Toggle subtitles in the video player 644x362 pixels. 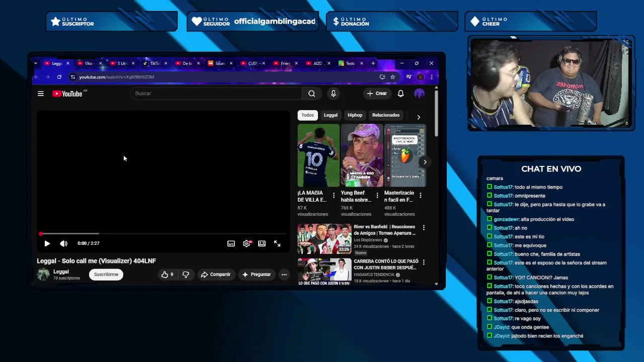231,243
